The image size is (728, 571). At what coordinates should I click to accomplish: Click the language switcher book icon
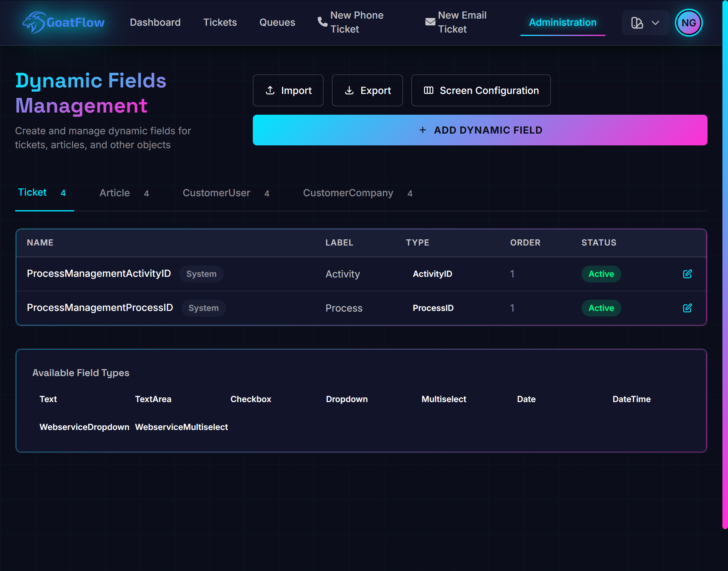click(637, 23)
